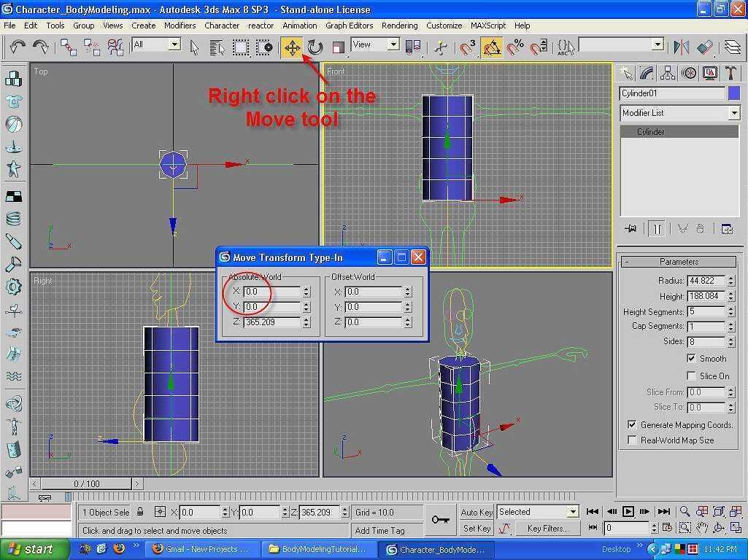This screenshot has width=748, height=560.
Task: Collapse the Parameters rollout
Action: click(679, 262)
